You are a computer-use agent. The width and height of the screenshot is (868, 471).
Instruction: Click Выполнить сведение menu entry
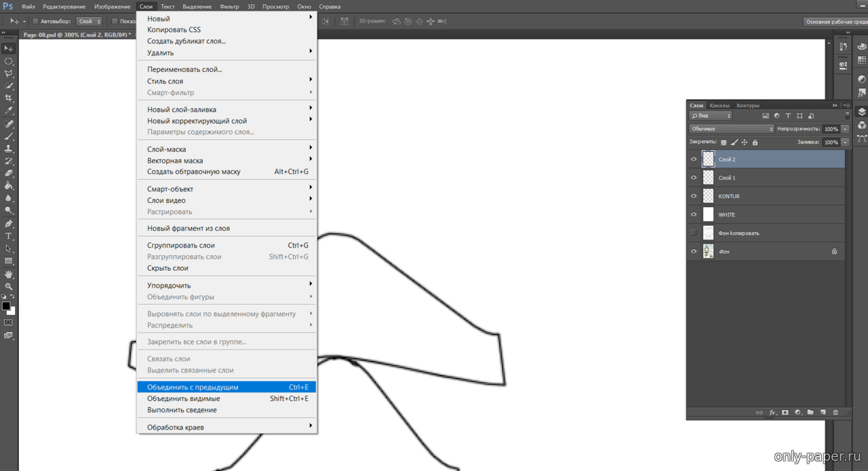point(182,410)
